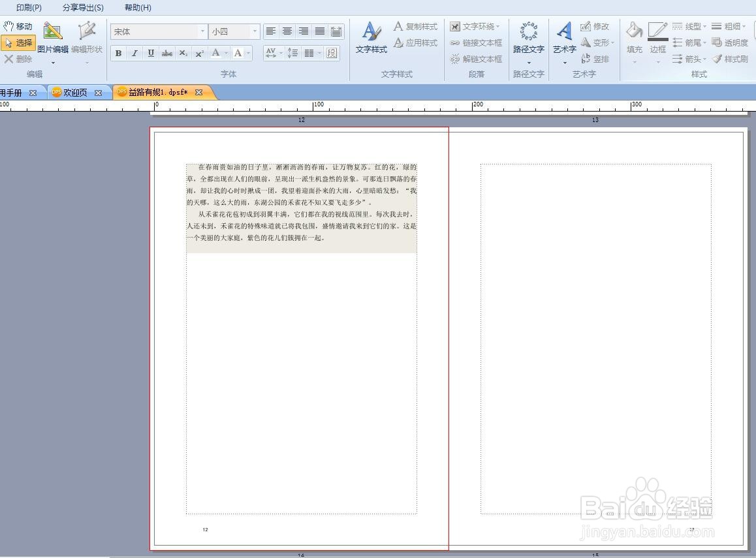The image size is (756, 558).
Task: Click the Modify (修改) art text icon
Action: [x=595, y=27]
